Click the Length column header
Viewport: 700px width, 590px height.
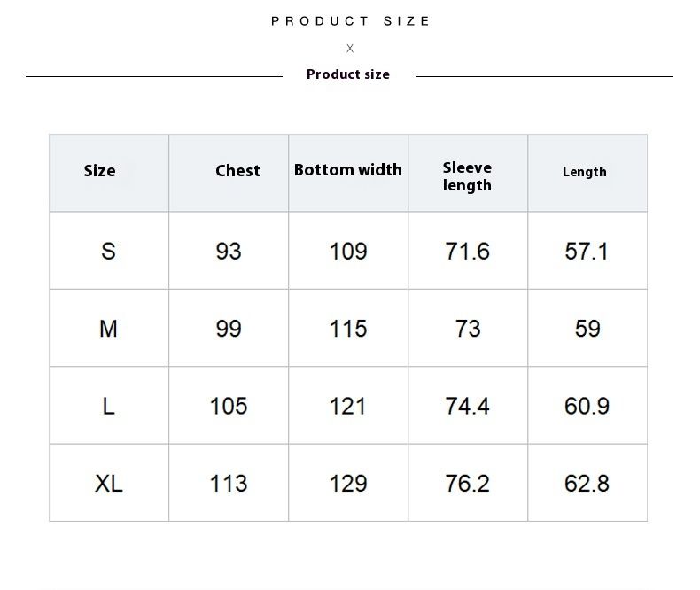(585, 172)
